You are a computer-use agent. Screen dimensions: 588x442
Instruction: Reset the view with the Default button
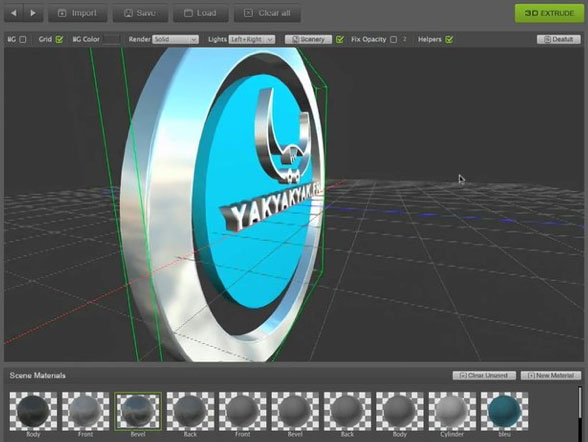(x=559, y=39)
